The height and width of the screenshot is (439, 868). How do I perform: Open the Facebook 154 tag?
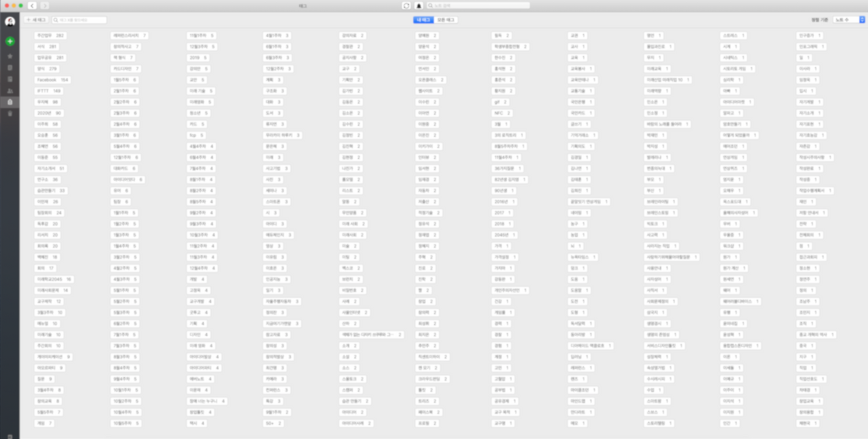tap(52, 80)
